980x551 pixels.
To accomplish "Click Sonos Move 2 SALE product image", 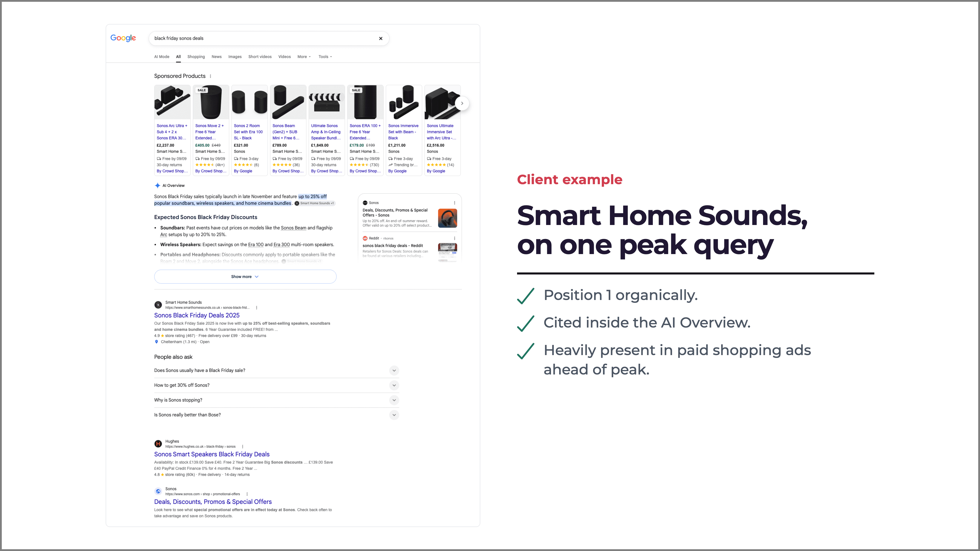I will [211, 102].
